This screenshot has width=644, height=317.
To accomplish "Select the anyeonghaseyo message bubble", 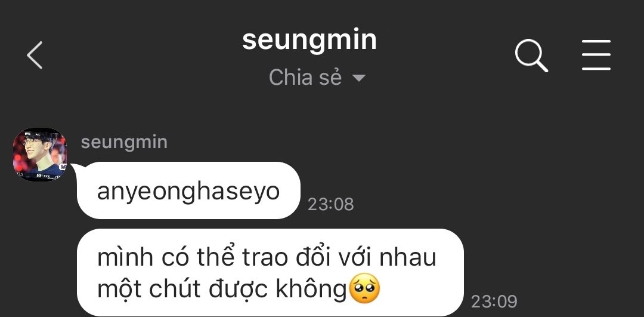I will (188, 190).
